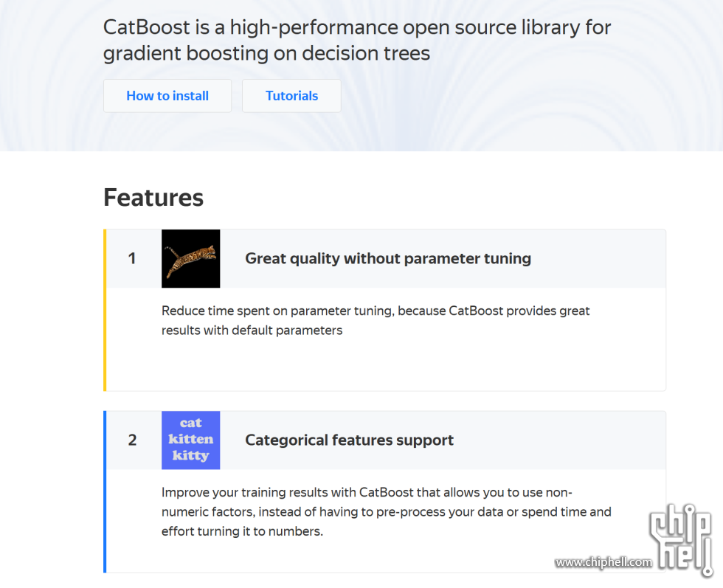Open the How to install page
Image resolution: width=723 pixels, height=588 pixels.
pos(167,96)
